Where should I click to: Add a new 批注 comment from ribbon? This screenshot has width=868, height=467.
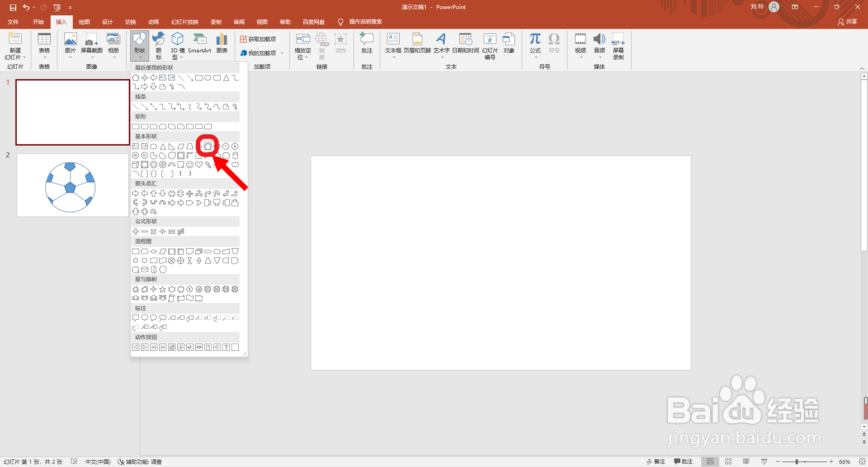point(367,43)
